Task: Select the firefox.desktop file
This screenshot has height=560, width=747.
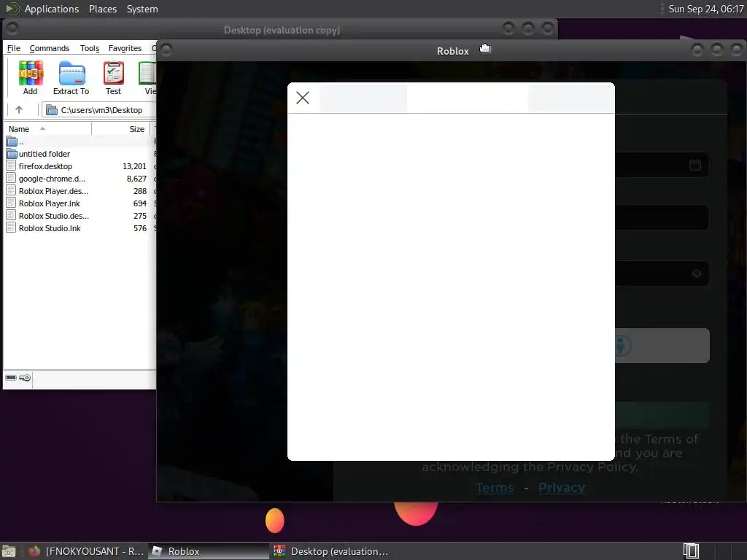Action: pyautogui.click(x=80, y=166)
